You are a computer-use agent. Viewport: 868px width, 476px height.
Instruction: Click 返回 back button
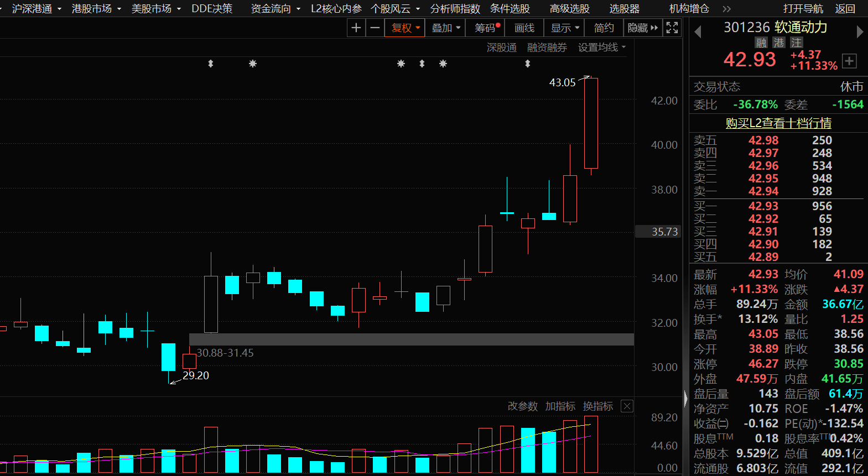click(x=845, y=9)
